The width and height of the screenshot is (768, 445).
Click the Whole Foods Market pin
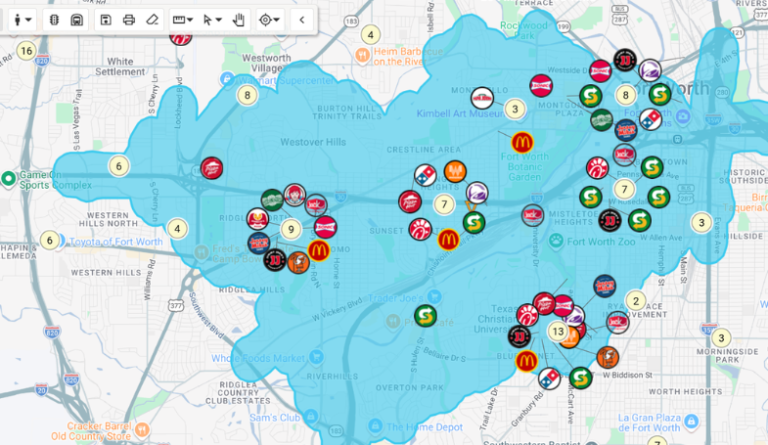pos(316,357)
